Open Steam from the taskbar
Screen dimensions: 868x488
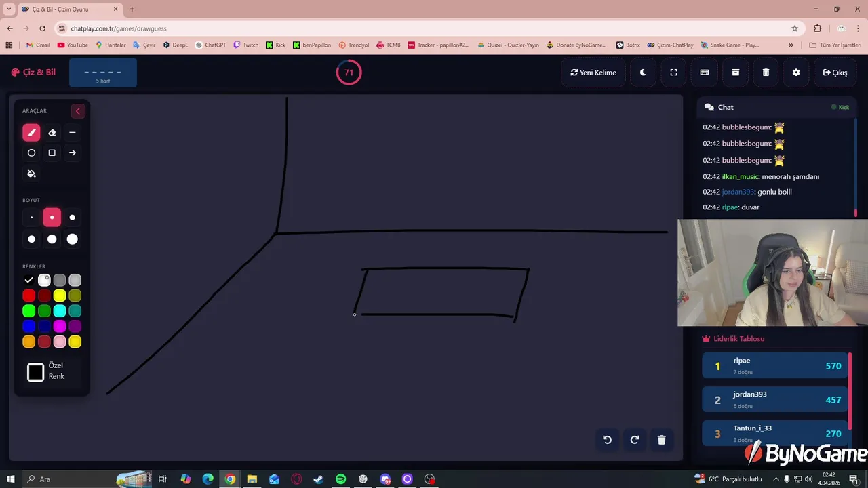coord(318,479)
